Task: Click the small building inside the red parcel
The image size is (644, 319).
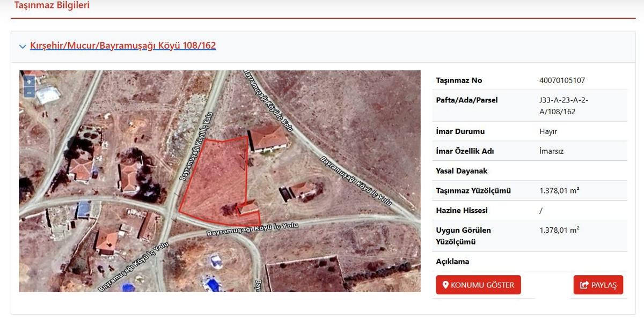Action: tap(248, 207)
